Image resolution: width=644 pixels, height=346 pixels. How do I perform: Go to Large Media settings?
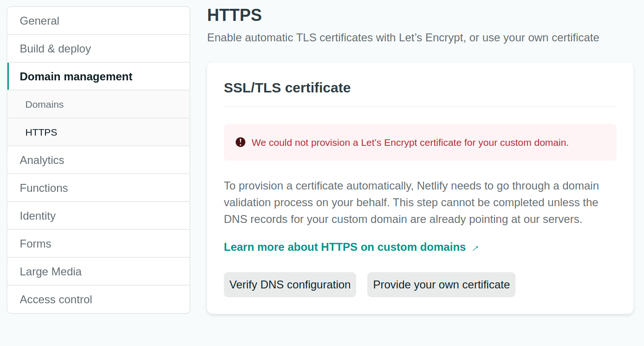pos(98,272)
